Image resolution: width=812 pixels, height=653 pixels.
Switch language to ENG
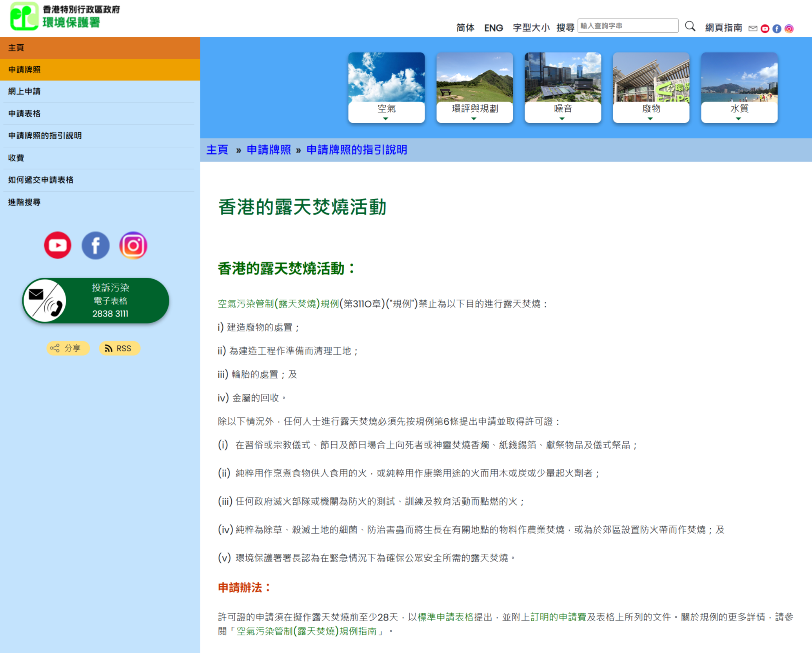[x=493, y=28]
